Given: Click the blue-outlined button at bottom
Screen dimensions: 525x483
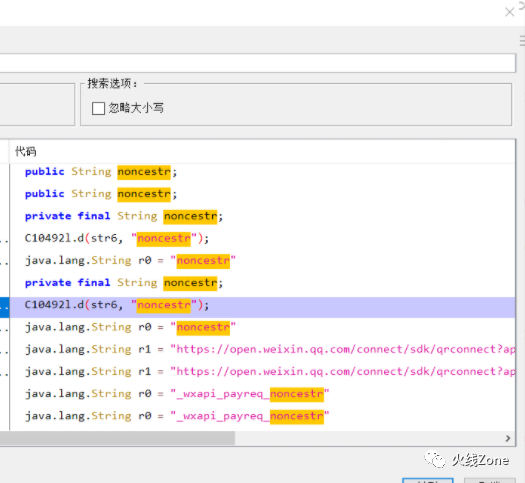Looking at the screenshot, I should pos(428,481).
